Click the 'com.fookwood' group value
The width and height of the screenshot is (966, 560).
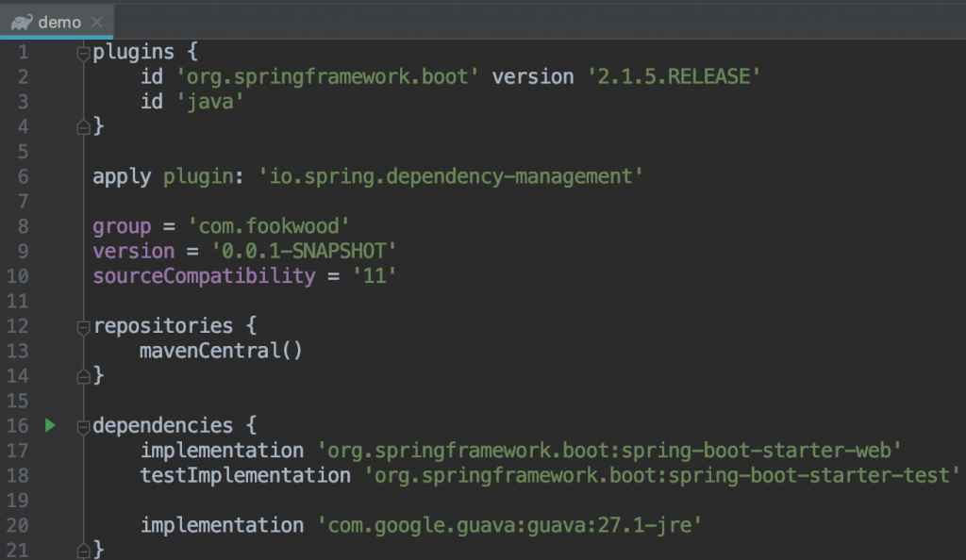coord(269,226)
